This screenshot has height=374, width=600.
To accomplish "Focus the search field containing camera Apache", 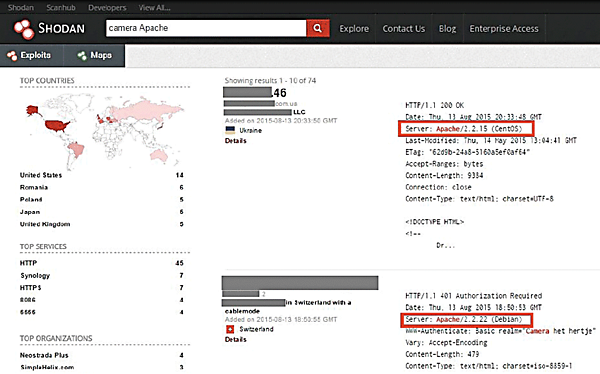I will click(x=206, y=28).
